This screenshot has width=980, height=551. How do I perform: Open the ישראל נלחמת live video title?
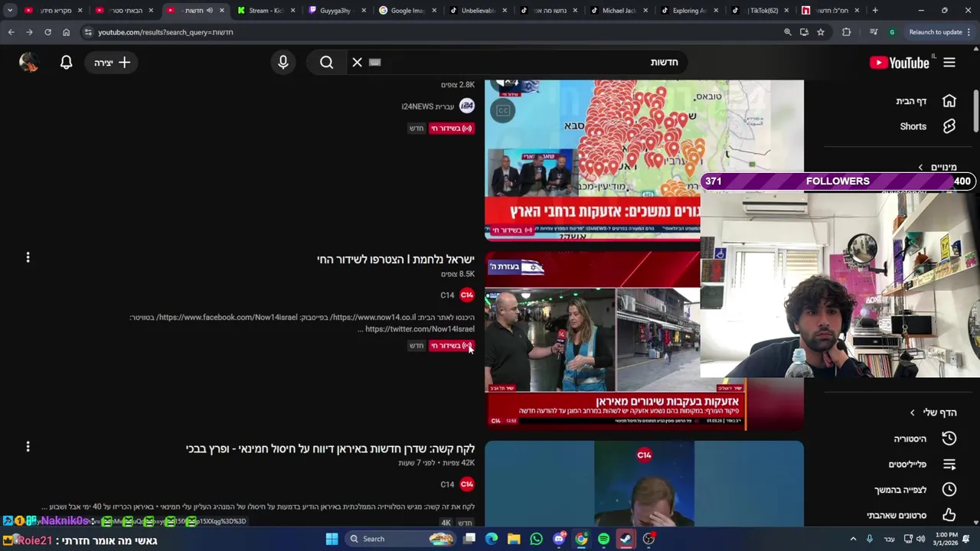pyautogui.click(x=396, y=259)
